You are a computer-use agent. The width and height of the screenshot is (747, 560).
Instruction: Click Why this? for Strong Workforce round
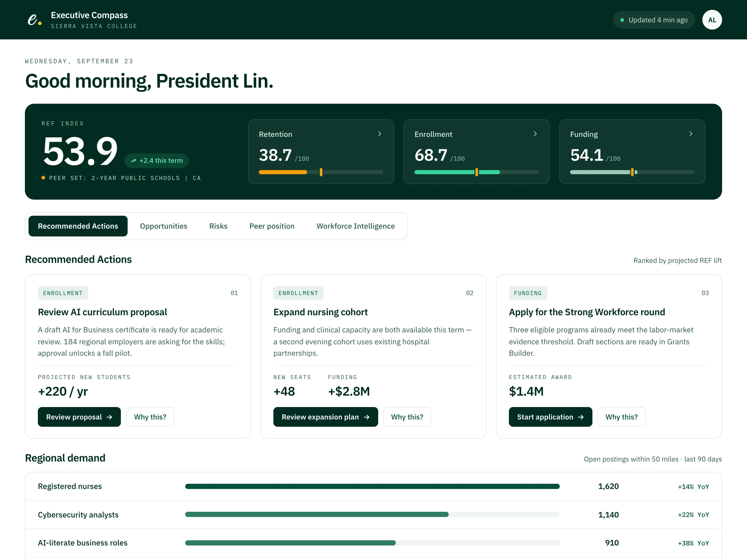pos(621,417)
